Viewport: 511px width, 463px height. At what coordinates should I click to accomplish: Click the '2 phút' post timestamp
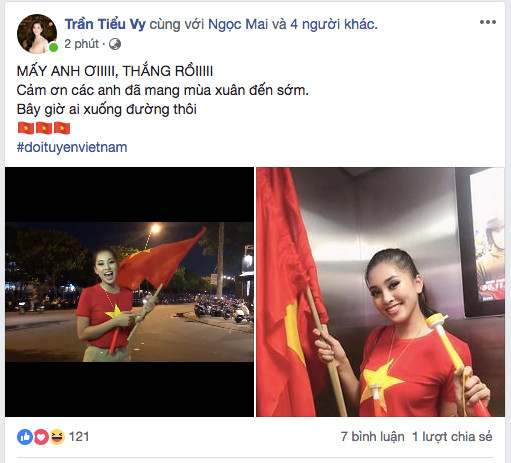[x=81, y=44]
